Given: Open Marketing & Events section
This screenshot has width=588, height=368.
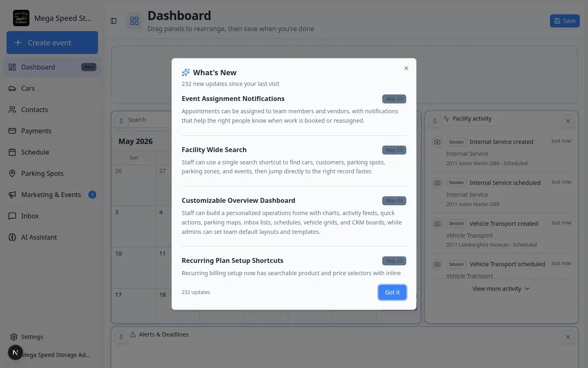Looking at the screenshot, I should coord(52,195).
